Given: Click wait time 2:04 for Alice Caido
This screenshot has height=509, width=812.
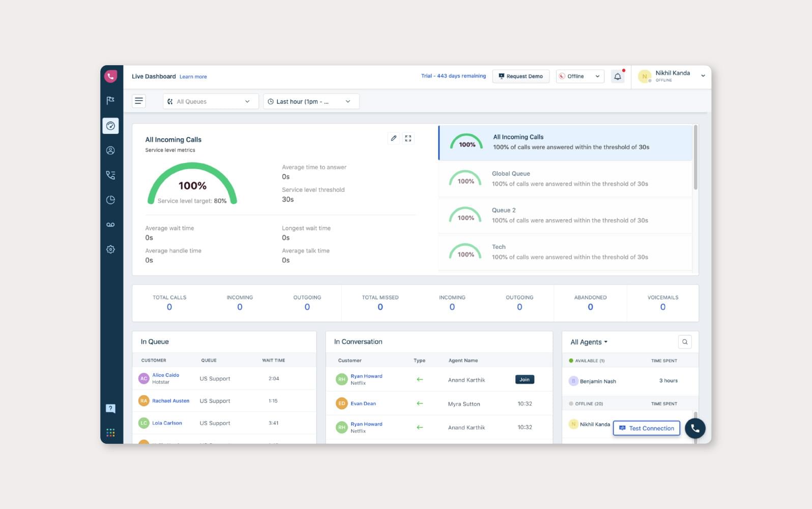Looking at the screenshot, I should pos(274,379).
